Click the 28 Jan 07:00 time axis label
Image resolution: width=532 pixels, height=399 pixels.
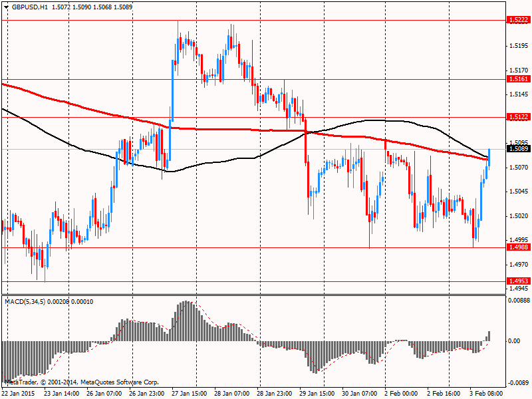click(232, 394)
